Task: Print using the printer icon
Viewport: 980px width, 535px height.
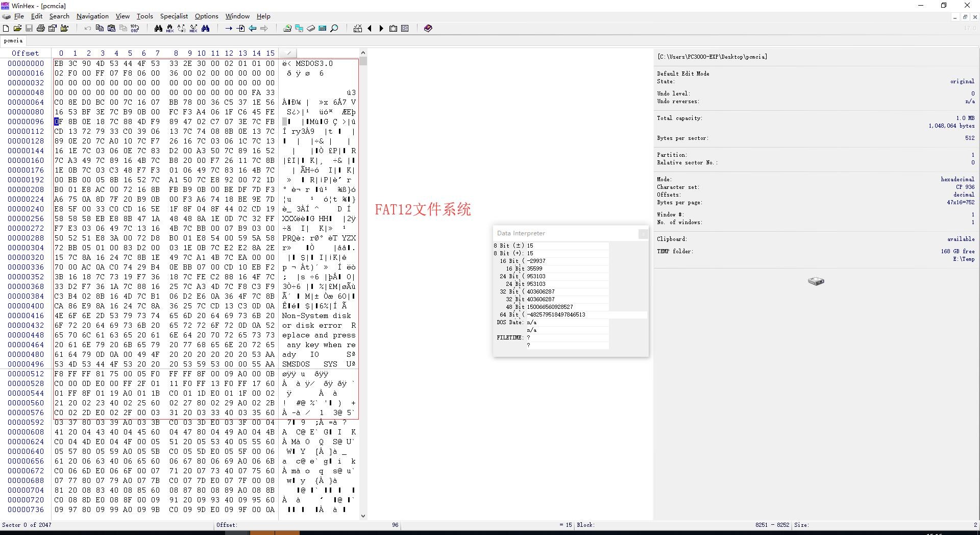Action: (41, 29)
